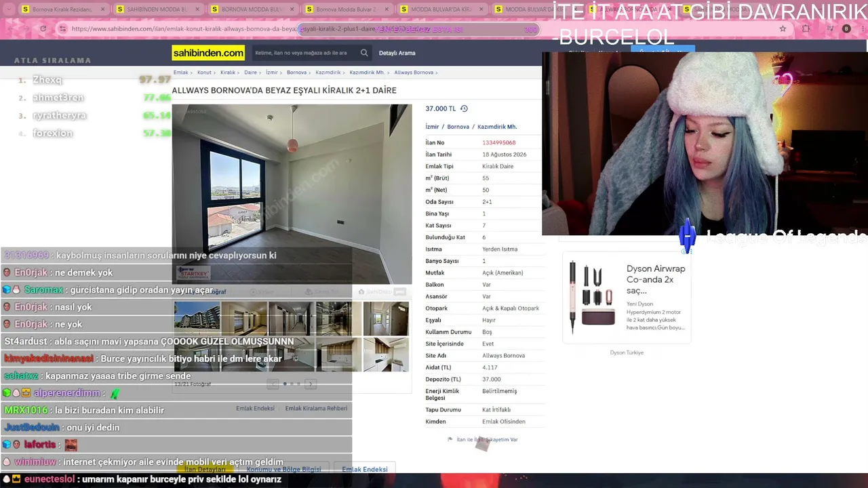The image size is (868, 488).
Task: Click the flag icon beside complaint link
Action: [450, 439]
